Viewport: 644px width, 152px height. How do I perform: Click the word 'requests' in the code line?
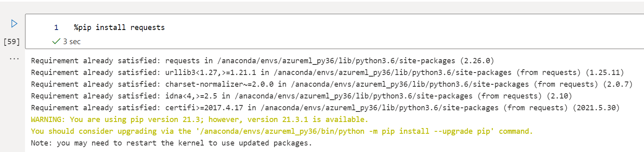click(x=147, y=28)
